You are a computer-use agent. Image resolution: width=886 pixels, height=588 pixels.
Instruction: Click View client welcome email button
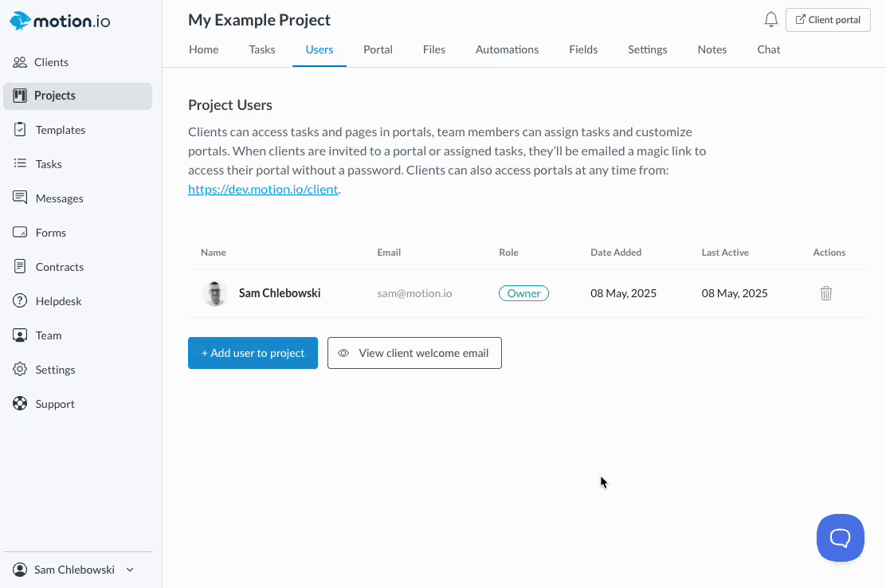point(414,353)
